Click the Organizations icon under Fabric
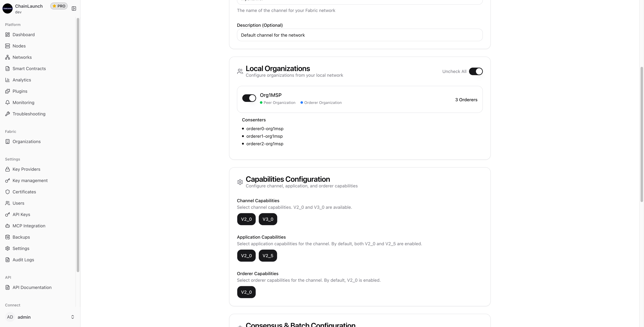 click(x=8, y=141)
